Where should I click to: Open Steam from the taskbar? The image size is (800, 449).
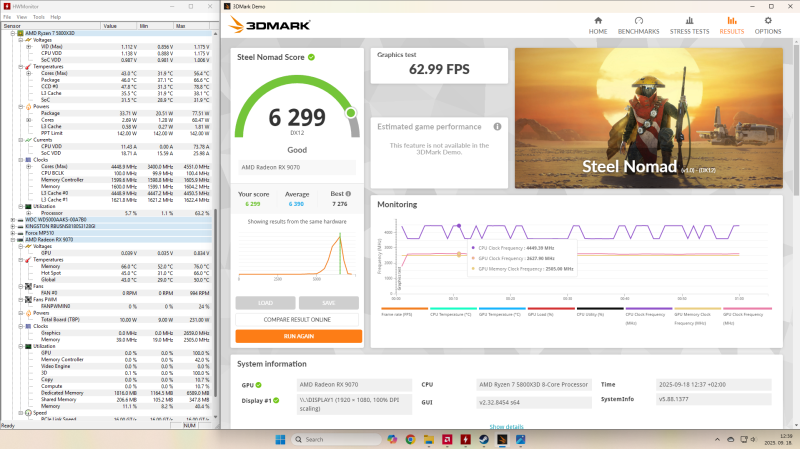coord(484,439)
